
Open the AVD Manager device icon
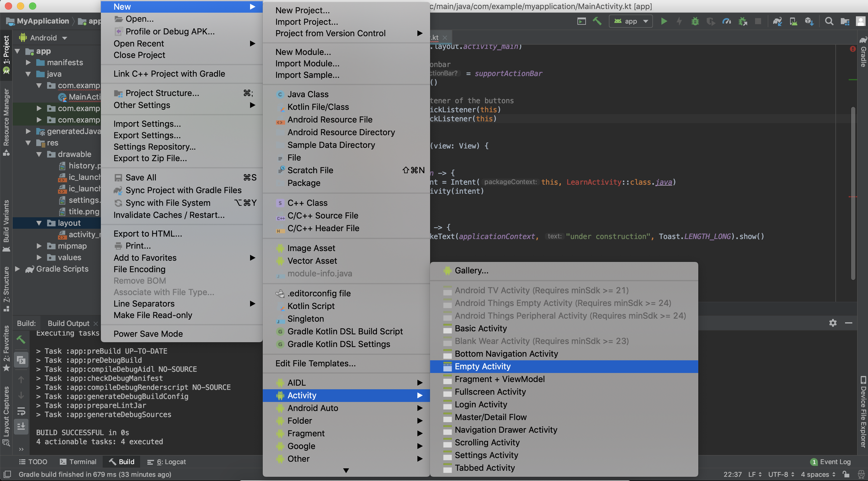coord(793,21)
